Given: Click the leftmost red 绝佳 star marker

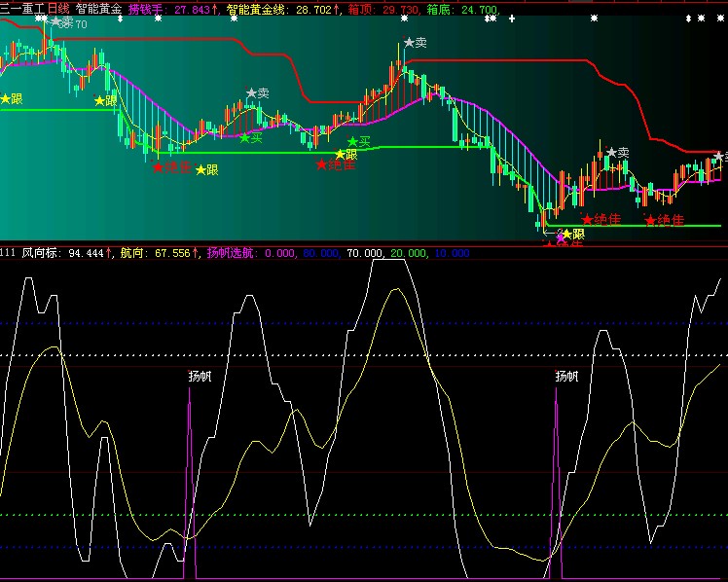Looking at the screenshot, I should (171, 167).
